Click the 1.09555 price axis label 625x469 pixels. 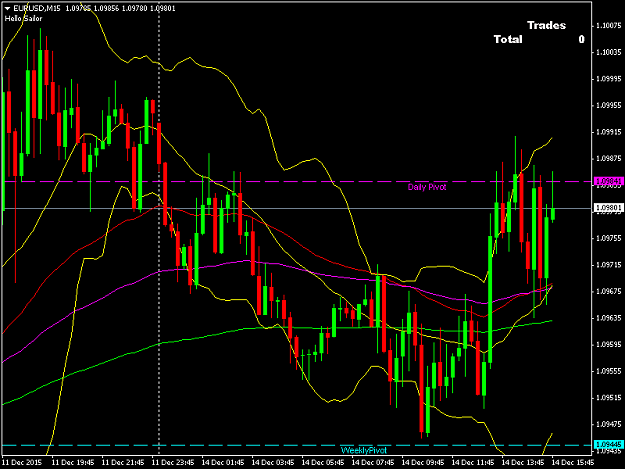[x=609, y=371]
